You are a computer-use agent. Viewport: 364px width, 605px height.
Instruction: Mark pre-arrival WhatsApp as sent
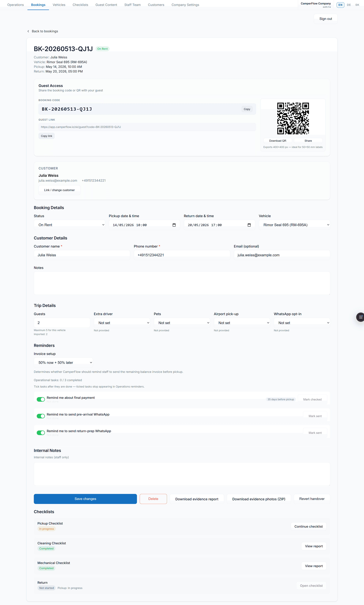[315, 416]
